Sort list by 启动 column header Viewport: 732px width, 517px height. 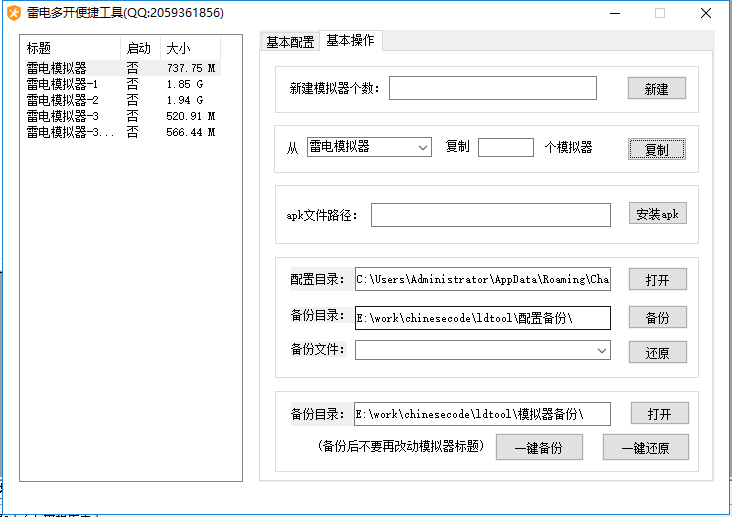coord(141,48)
